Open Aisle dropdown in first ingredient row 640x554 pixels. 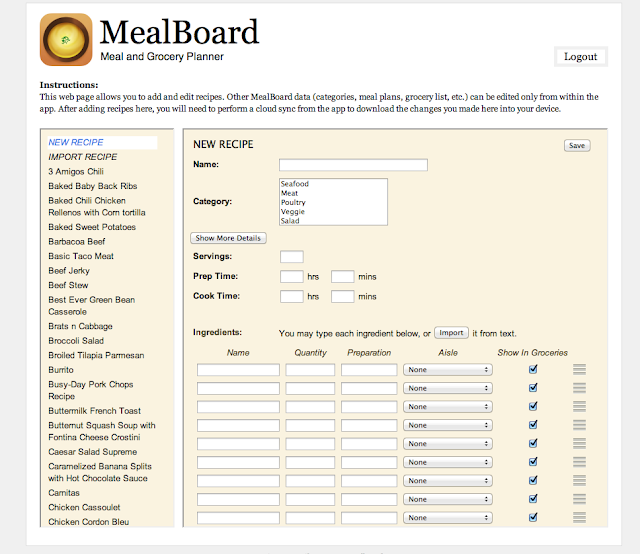click(448, 369)
